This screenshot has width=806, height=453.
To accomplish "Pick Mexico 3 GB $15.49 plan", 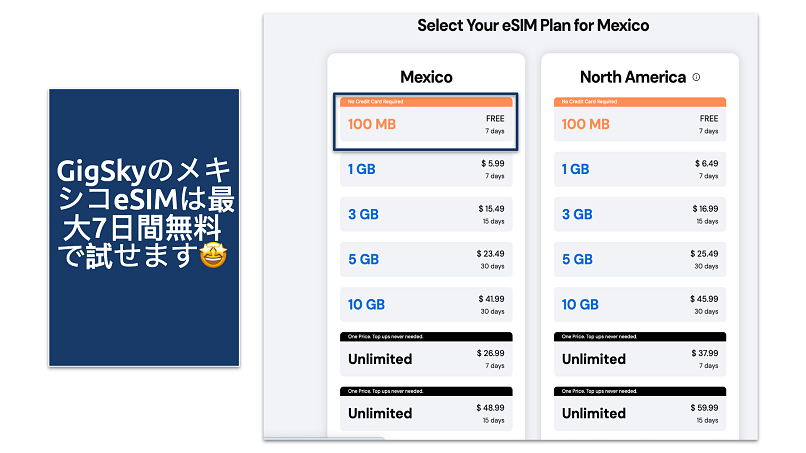I will click(x=426, y=214).
